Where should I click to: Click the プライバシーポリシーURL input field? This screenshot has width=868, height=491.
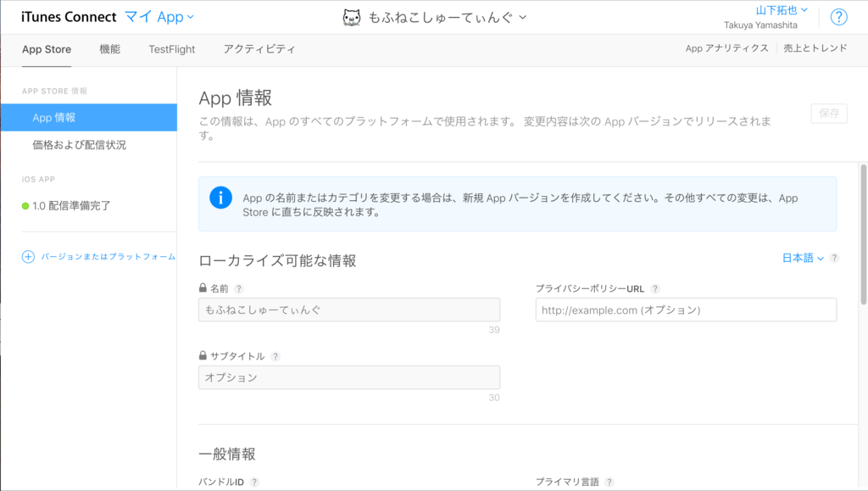[x=686, y=310]
